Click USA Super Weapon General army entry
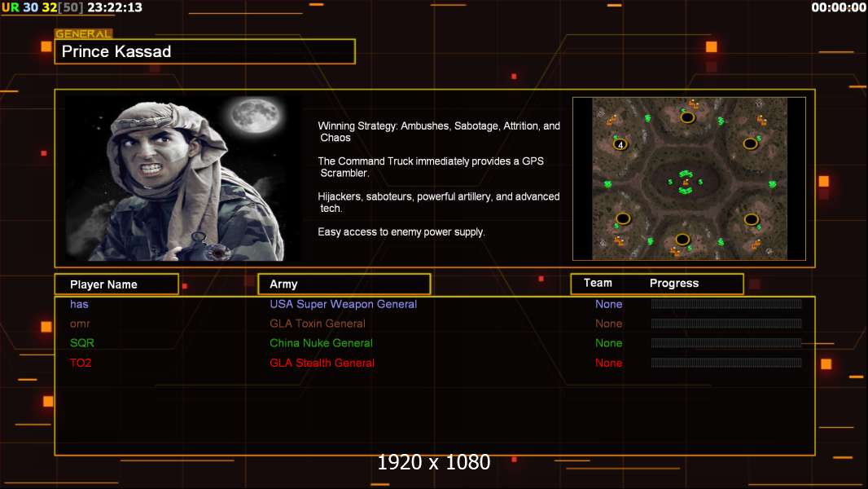The height and width of the screenshot is (489, 868). [x=344, y=304]
